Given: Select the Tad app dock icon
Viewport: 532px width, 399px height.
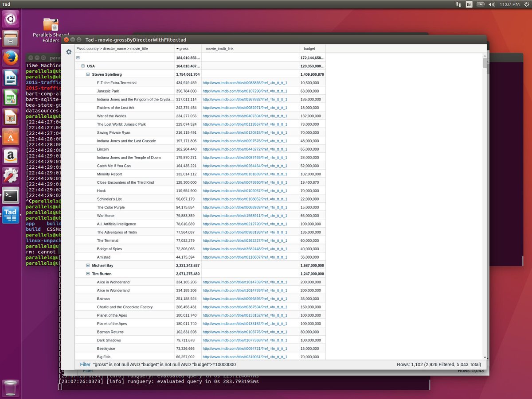Looking at the screenshot, I should click(11, 215).
